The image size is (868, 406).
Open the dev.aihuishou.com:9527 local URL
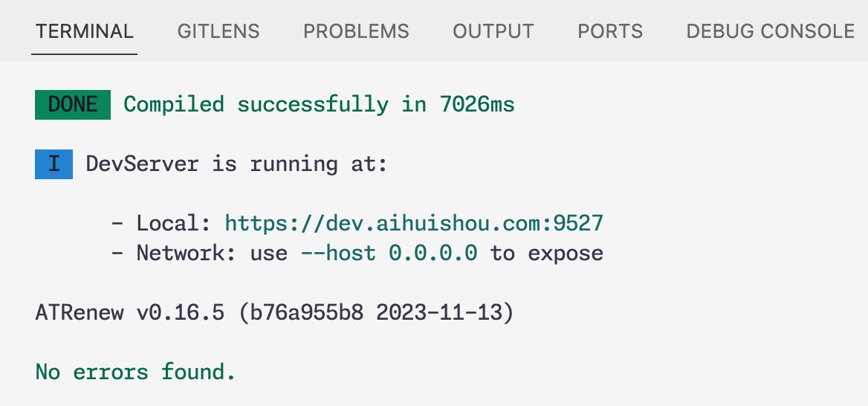pyautogui.click(x=414, y=223)
